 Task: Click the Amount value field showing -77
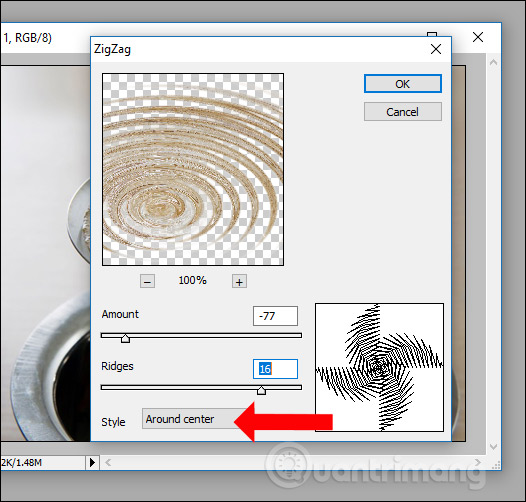point(275,316)
